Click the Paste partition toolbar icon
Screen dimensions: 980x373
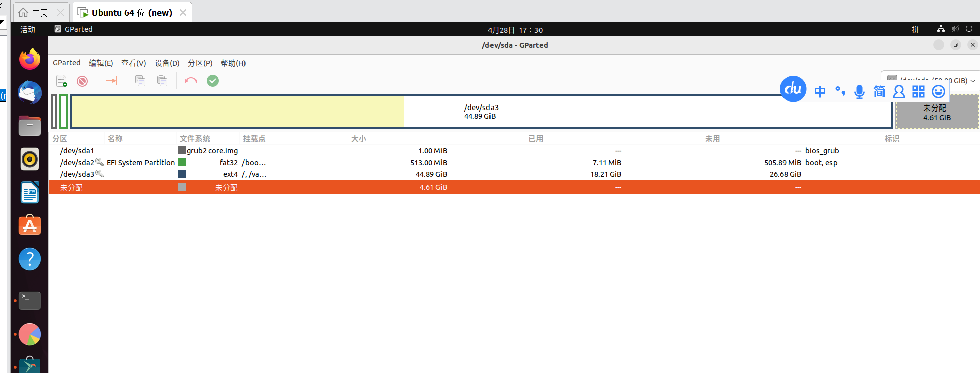(162, 81)
